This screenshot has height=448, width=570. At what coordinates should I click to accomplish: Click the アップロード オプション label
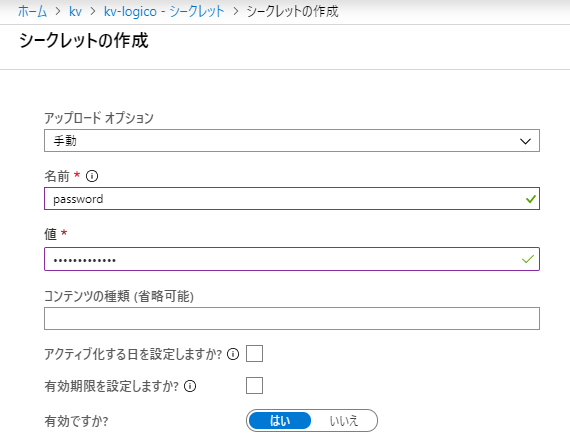(x=99, y=118)
